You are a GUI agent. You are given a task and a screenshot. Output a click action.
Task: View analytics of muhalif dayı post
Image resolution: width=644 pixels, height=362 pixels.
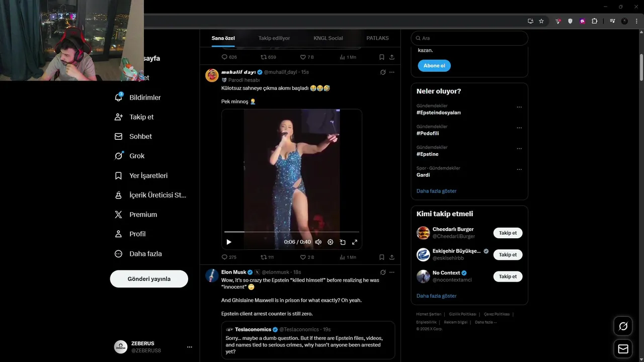348,257
